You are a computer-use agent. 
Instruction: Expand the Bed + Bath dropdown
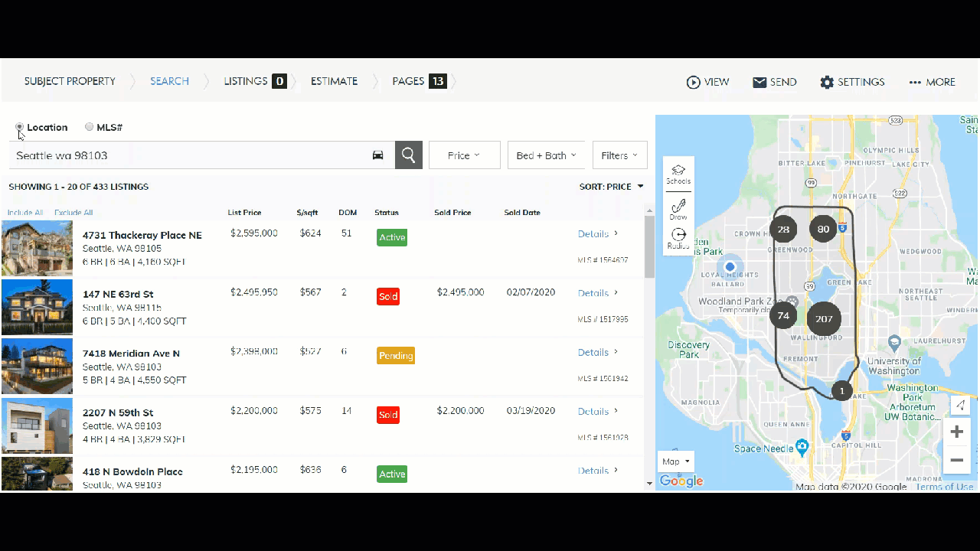[546, 155]
